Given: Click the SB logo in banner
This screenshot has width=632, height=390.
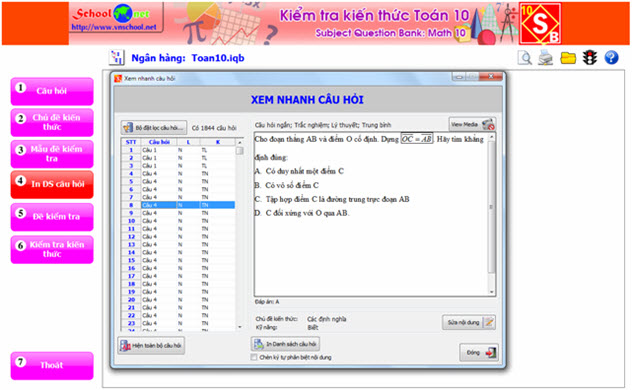Looking at the screenshot, I should [540, 23].
